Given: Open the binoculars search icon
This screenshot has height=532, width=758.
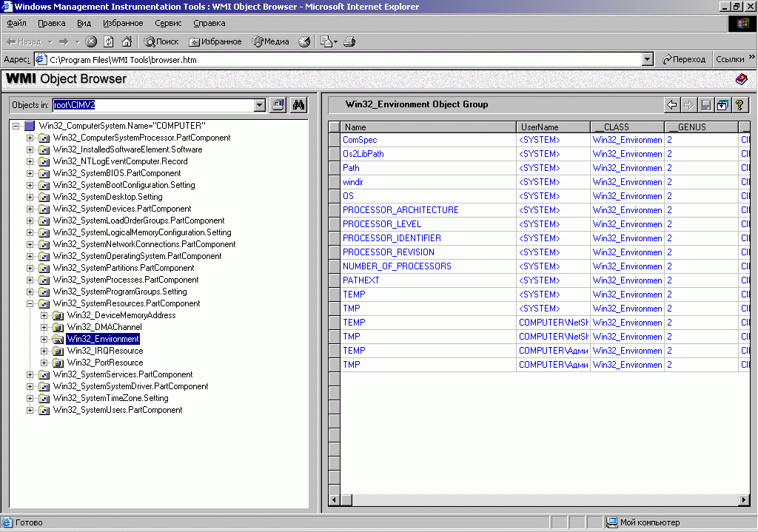Looking at the screenshot, I should 299,105.
